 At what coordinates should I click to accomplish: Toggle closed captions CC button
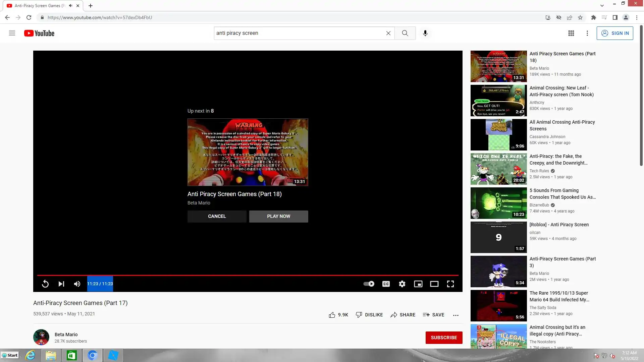pos(386,284)
